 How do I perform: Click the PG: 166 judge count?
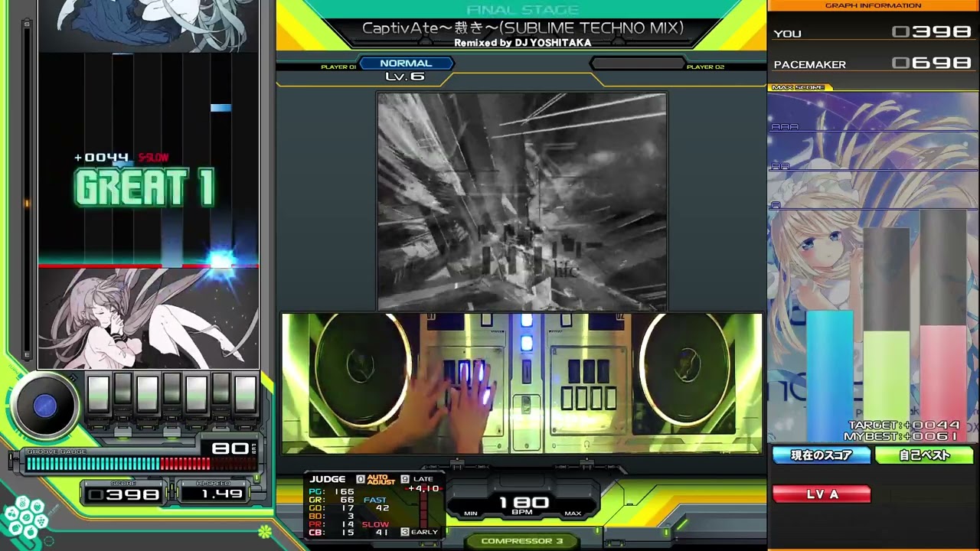click(332, 491)
